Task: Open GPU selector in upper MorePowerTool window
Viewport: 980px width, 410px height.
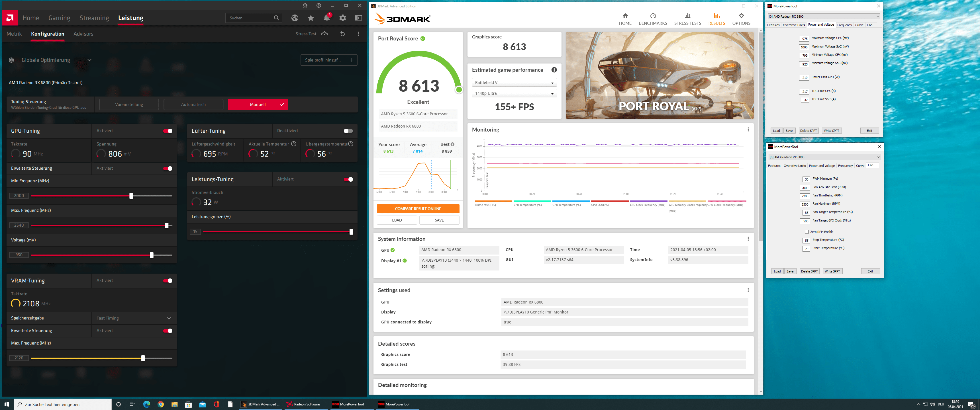Action: (824, 16)
